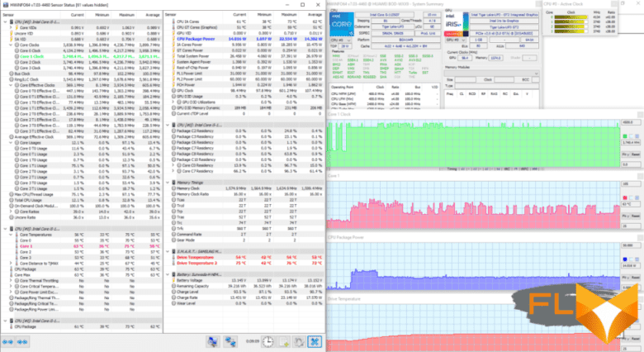Click the thermometer icon beside Core Temperatures

pyautogui.click(x=17, y=235)
